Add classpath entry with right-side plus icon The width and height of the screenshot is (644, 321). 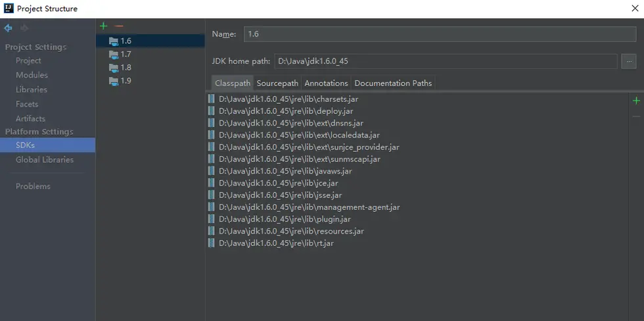[x=635, y=101]
